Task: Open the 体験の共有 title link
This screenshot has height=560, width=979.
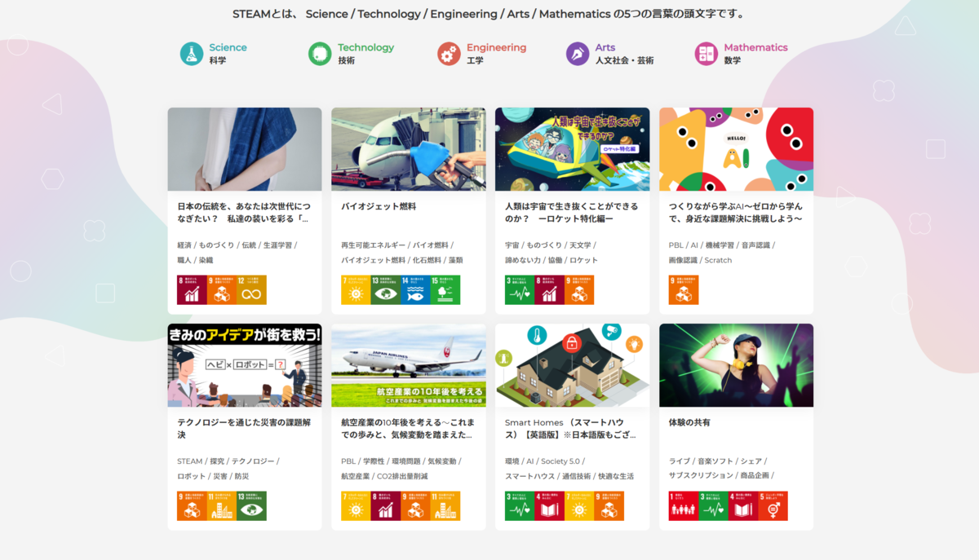Action: point(689,423)
